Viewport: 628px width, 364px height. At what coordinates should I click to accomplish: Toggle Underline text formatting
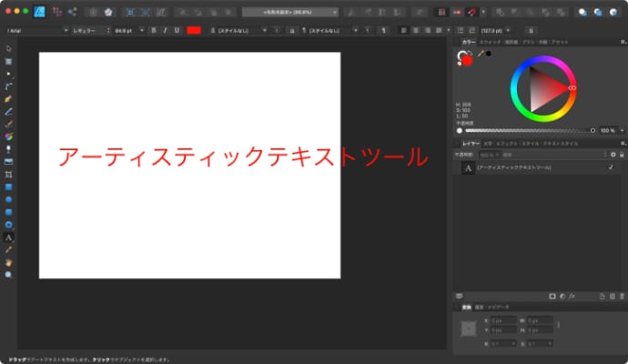pos(175,30)
